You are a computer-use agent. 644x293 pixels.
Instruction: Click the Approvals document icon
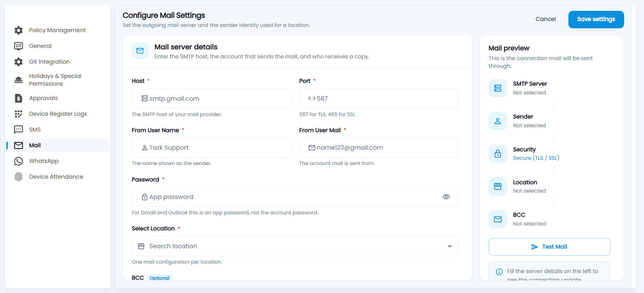(x=19, y=98)
